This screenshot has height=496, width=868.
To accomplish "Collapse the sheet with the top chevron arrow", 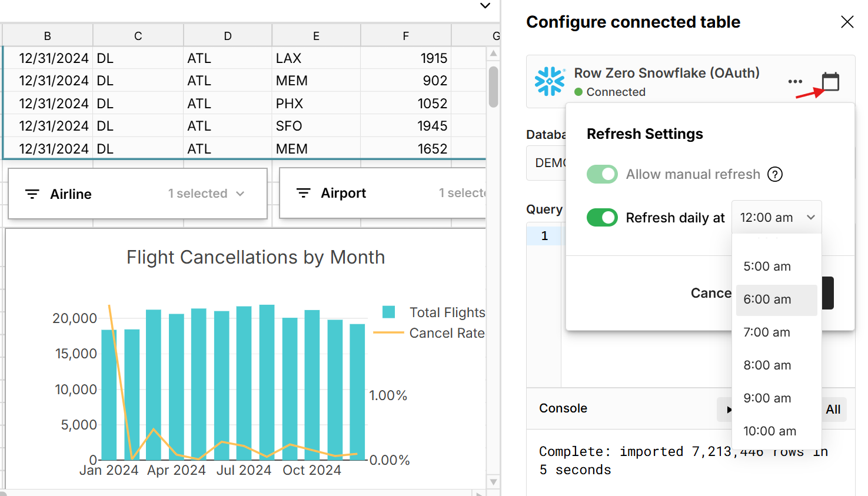I will 485,6.
